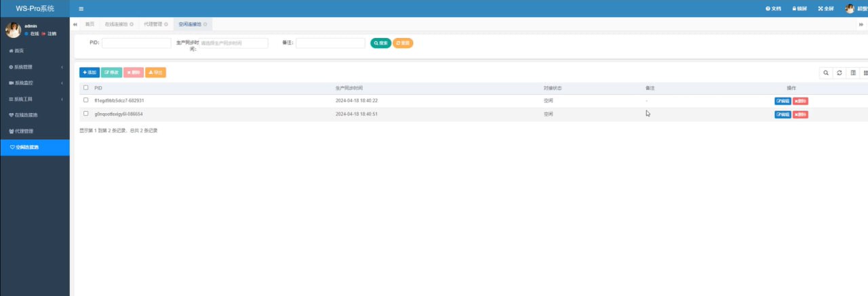Open 文档 help documentation in top bar
Viewport: 868px width, 296px height.
[773, 9]
